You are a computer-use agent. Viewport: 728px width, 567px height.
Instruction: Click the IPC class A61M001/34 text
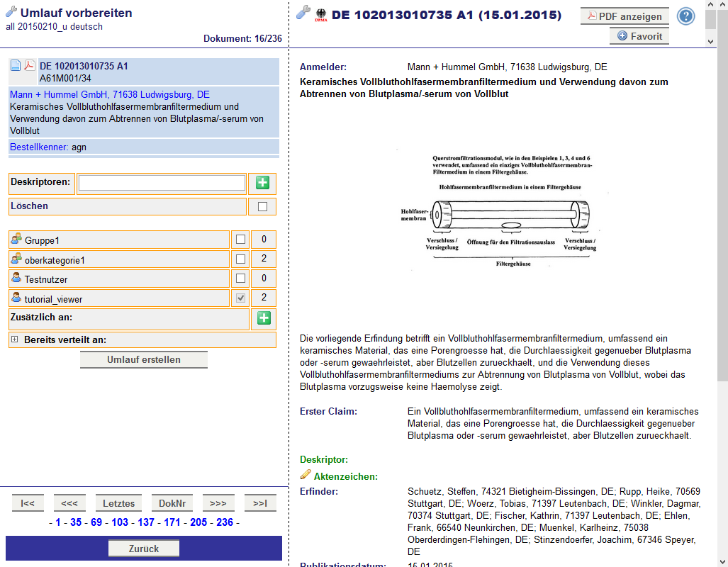[65, 78]
